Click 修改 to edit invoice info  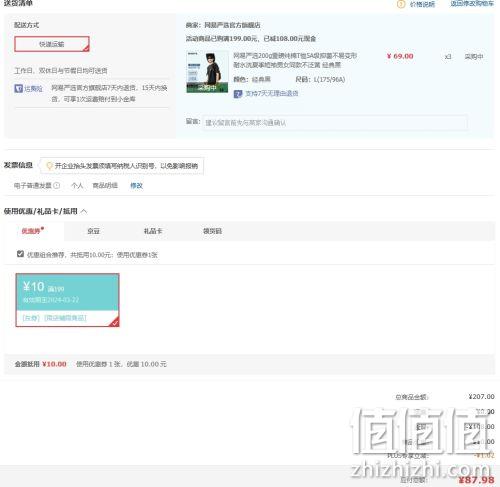[x=136, y=186]
